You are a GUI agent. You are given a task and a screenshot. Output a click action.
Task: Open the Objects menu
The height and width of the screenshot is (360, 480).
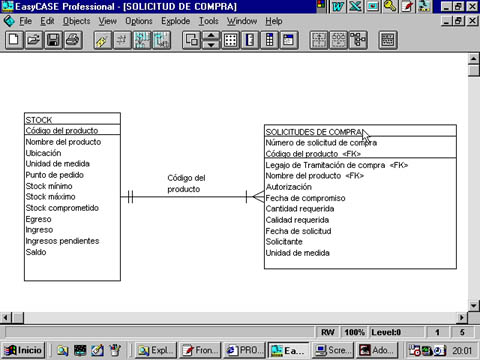coord(77,21)
